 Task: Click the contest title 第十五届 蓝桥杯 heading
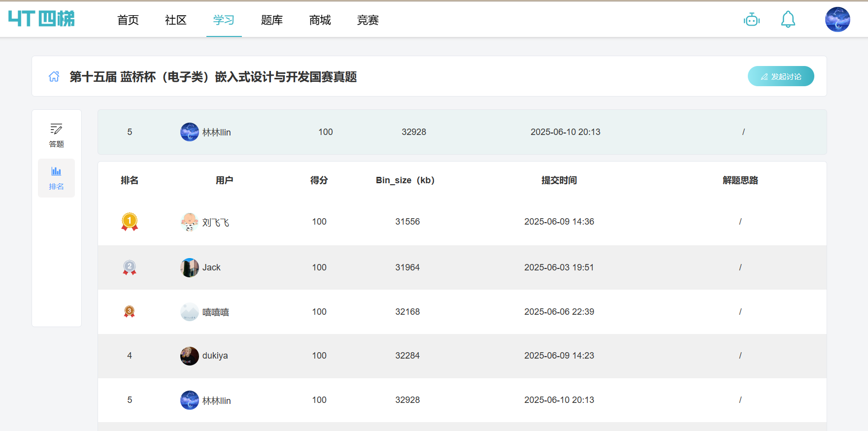(x=213, y=77)
